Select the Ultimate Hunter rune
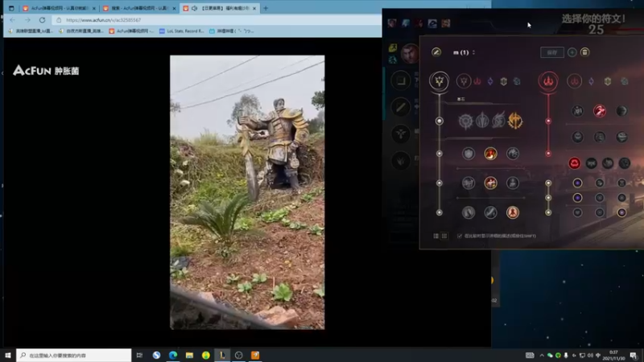 point(625,163)
